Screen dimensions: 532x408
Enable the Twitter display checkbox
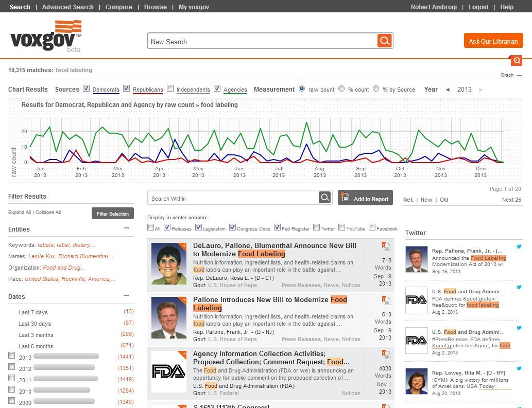point(316,227)
